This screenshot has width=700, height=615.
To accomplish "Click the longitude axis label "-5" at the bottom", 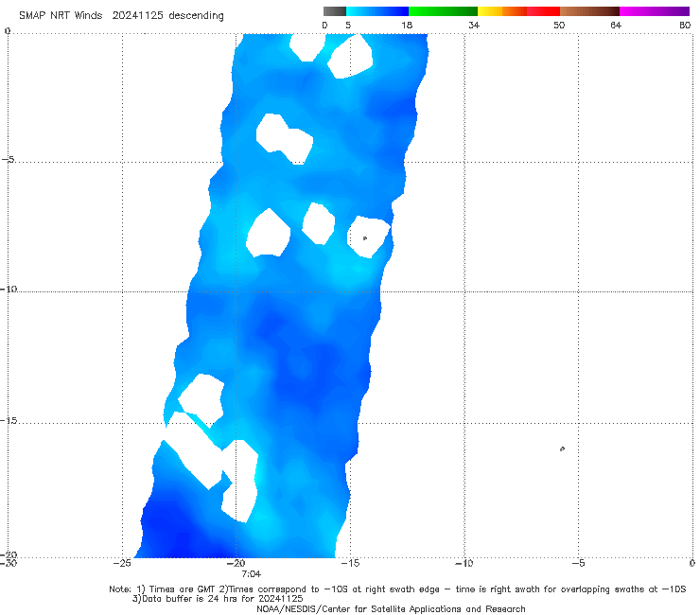I will pos(578,563).
